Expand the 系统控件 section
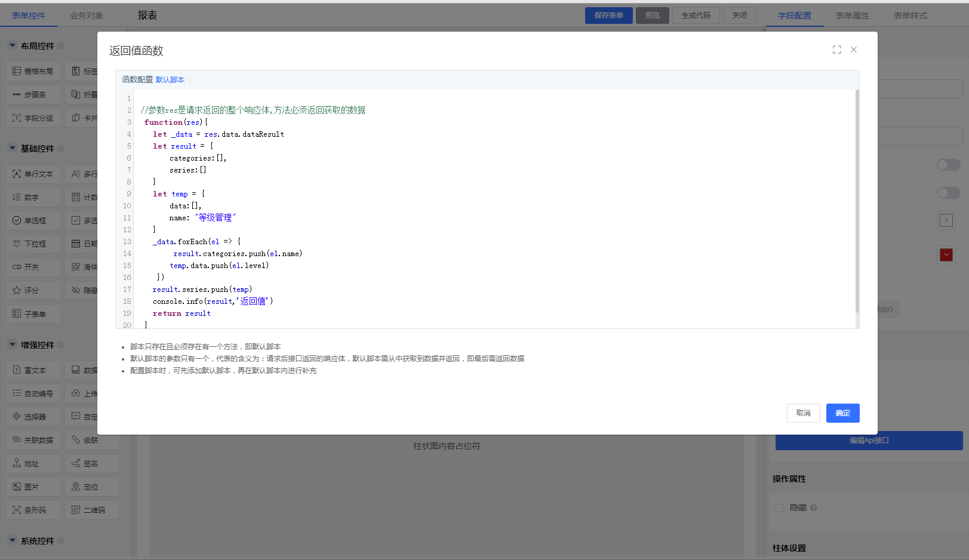The width and height of the screenshot is (969, 560). pos(13,541)
